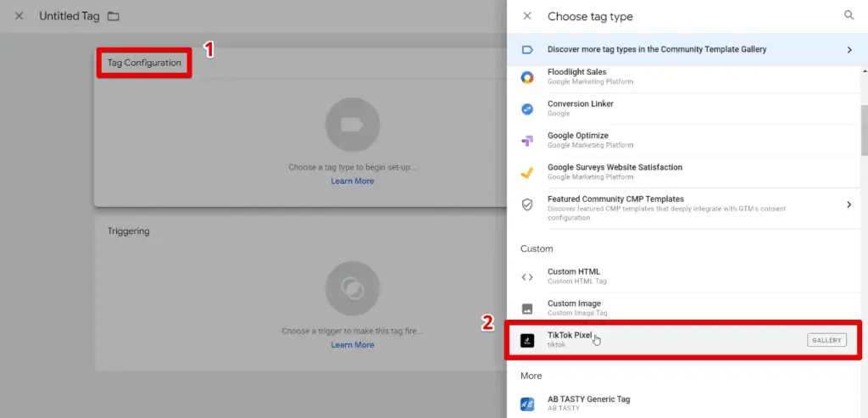Click the tag placeholder icon in Tag Configuration
The width and height of the screenshot is (868, 418).
click(353, 125)
